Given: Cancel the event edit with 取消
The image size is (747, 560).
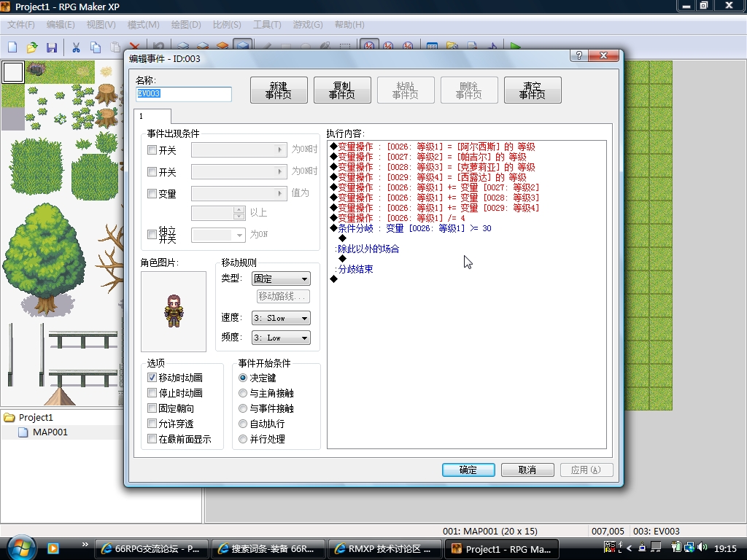Looking at the screenshot, I should point(527,470).
